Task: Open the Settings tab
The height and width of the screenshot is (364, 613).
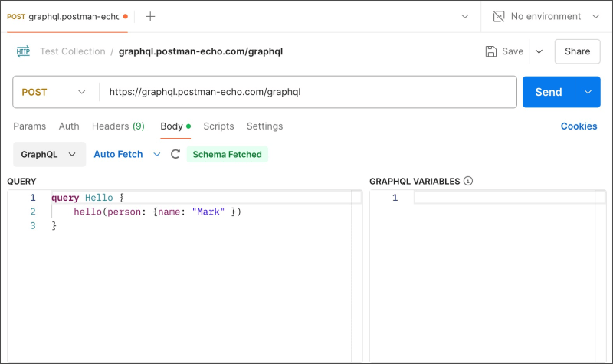Action: click(x=264, y=126)
